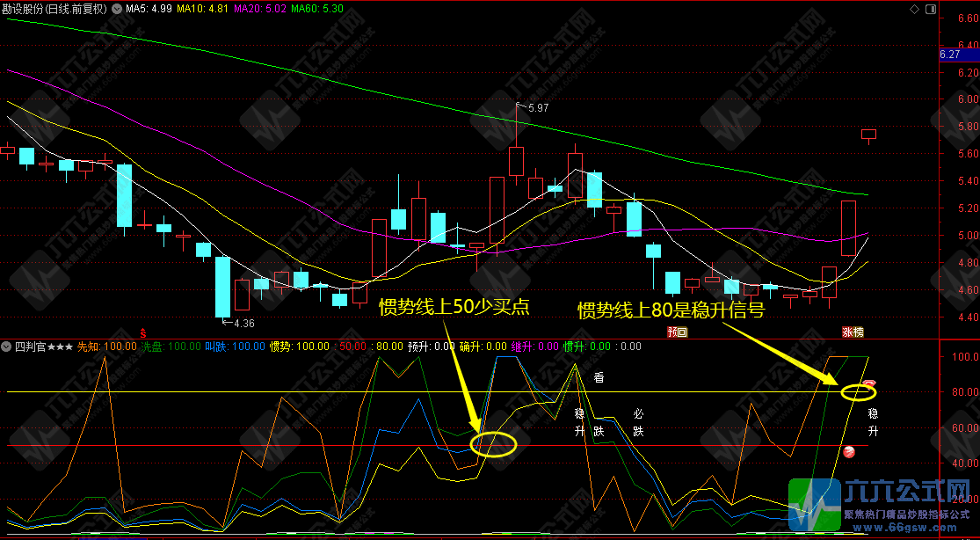Click the red ball icon near 80 line
980x540 pixels.
click(869, 384)
